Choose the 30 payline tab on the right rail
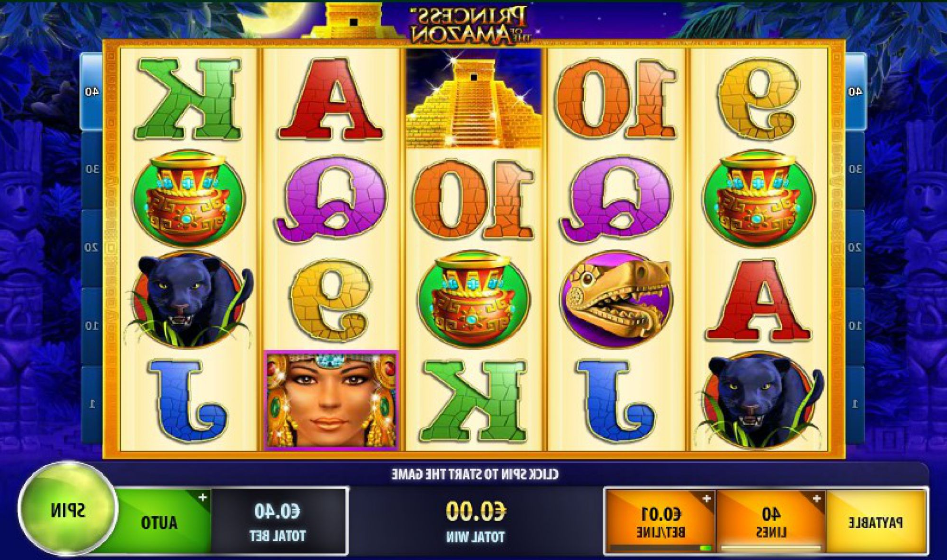This screenshot has height=560, width=947. pyautogui.click(x=856, y=169)
